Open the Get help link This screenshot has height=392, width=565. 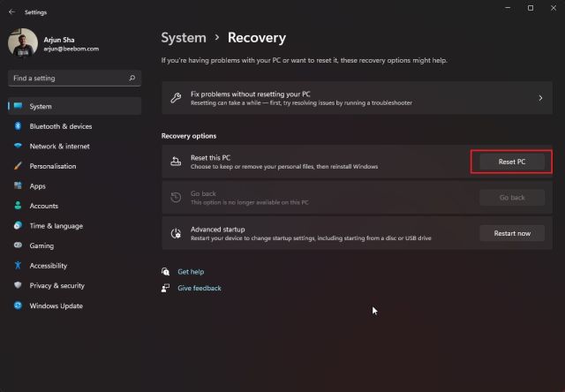[x=191, y=272]
